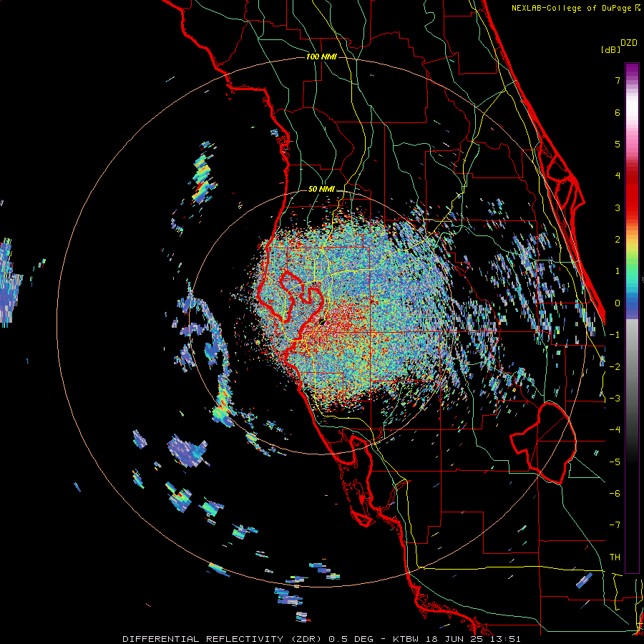Screen dimensions: 644x644
Task: Click the "KTBW 18 JUN 25 13:51" timestamp
Action: click(457, 639)
